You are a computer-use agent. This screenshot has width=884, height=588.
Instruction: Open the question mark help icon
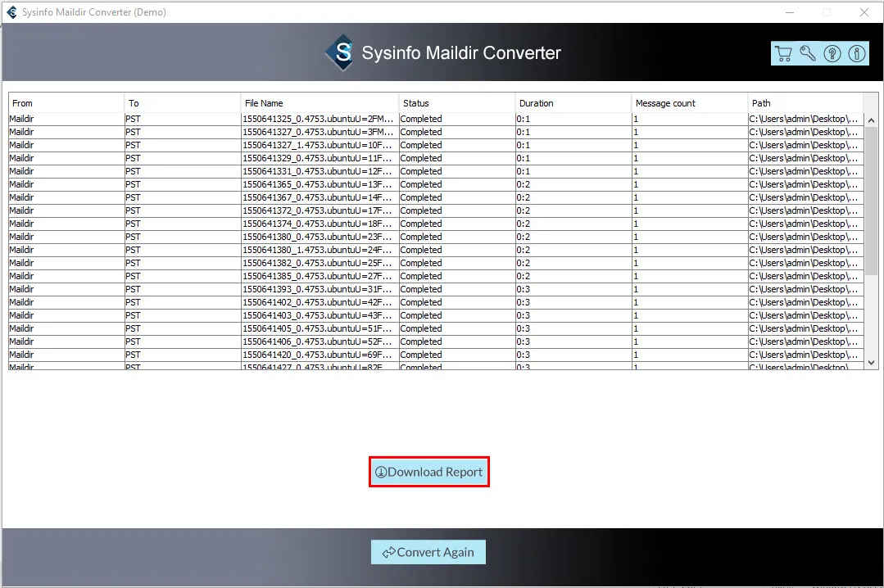[832, 54]
